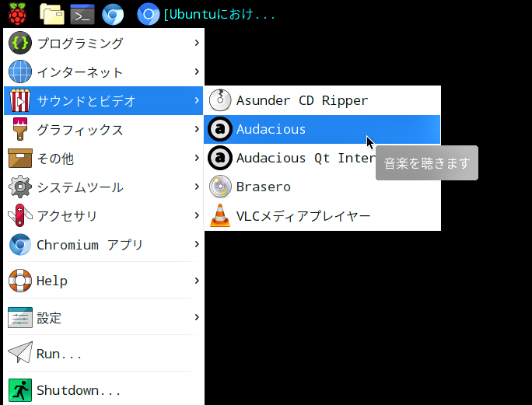Expand the Help submenu arrow

point(197,281)
